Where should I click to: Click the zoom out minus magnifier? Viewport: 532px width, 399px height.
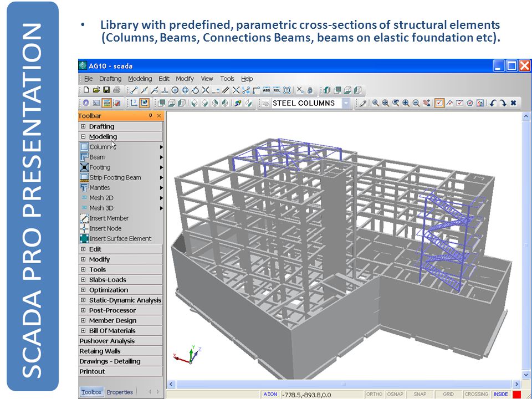(x=416, y=103)
